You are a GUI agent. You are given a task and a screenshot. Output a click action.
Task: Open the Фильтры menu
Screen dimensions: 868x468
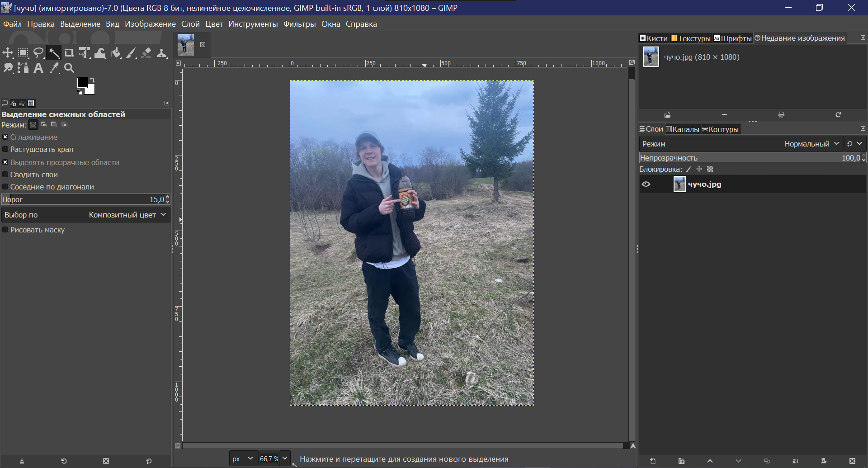tap(299, 24)
